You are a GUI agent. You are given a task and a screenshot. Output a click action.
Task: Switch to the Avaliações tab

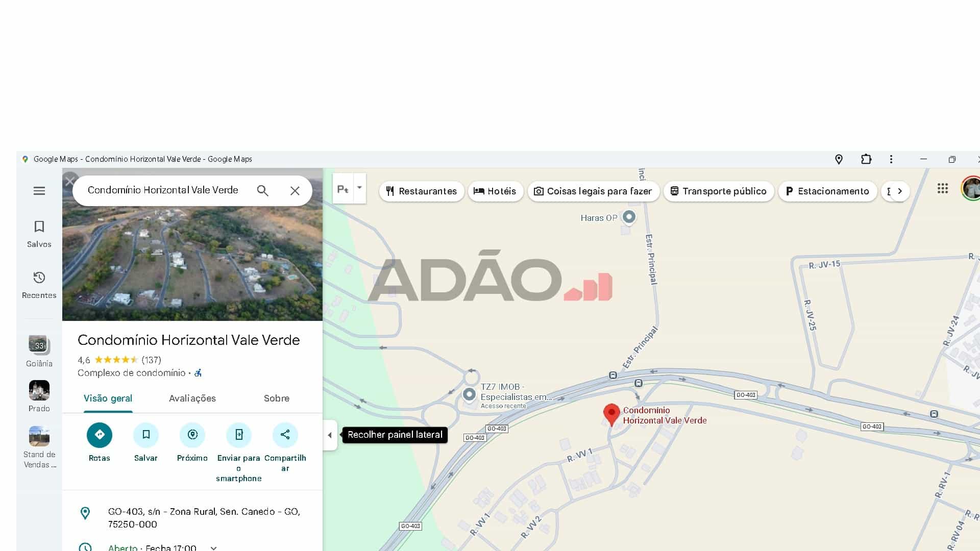192,398
